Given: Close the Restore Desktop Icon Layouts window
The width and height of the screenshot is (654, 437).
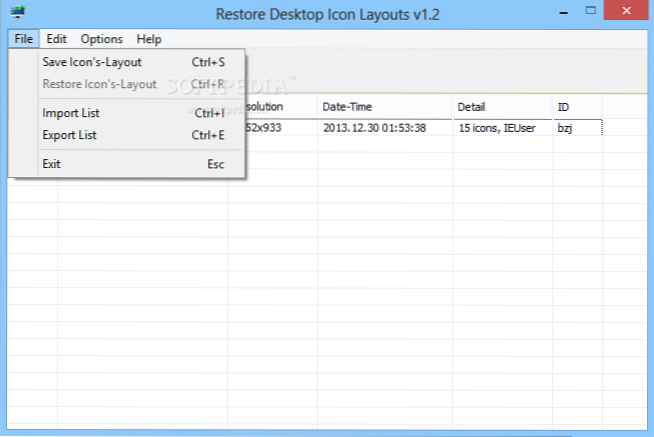Looking at the screenshot, I should (x=627, y=12).
